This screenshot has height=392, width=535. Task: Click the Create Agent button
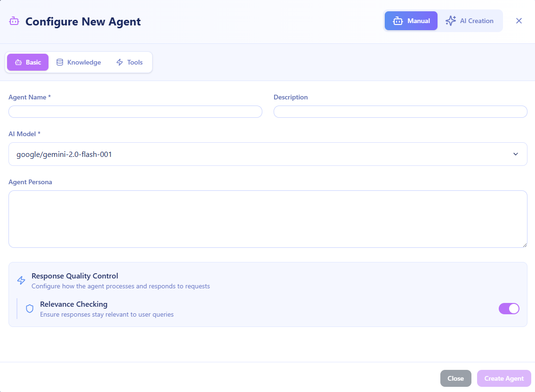(503, 378)
